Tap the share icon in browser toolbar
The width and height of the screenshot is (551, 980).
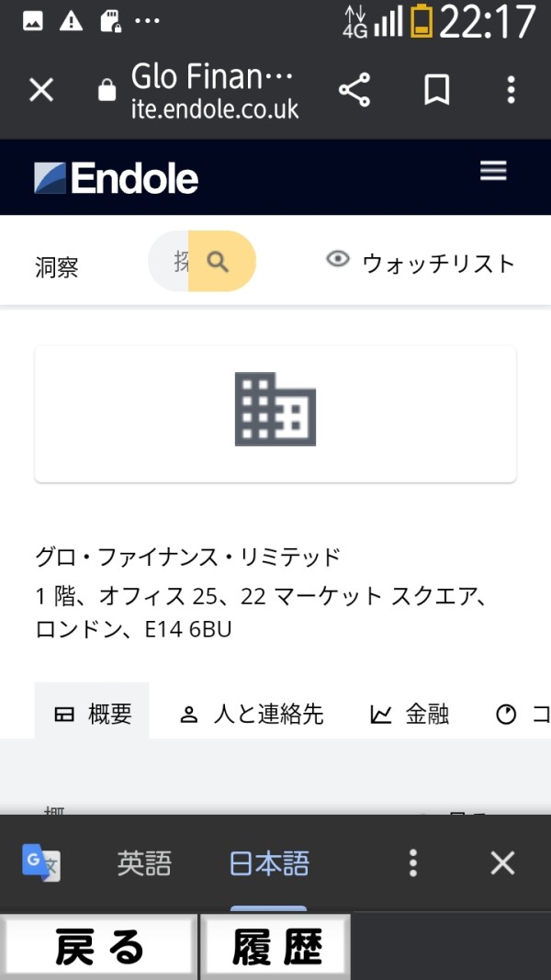354,90
